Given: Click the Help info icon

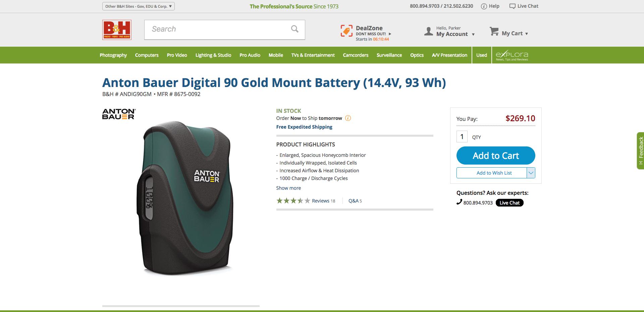Looking at the screenshot, I should click(x=484, y=6).
